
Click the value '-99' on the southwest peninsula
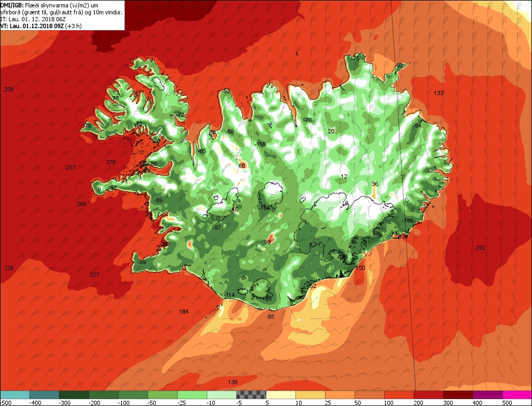pyautogui.click(x=142, y=262)
